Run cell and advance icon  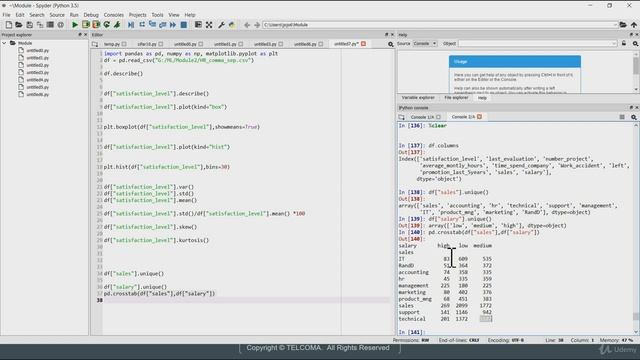click(x=96, y=25)
